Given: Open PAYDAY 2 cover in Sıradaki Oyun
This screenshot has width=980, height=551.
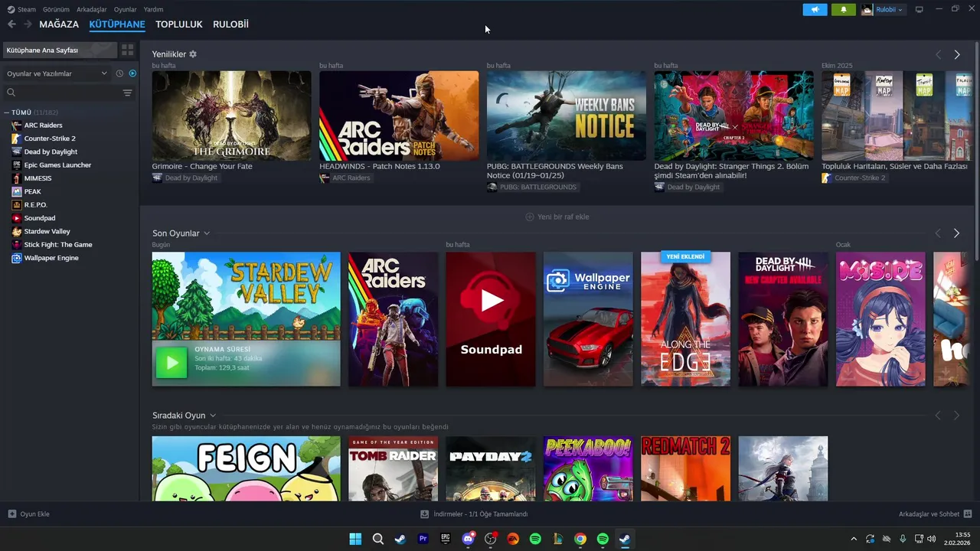Looking at the screenshot, I should [x=491, y=468].
